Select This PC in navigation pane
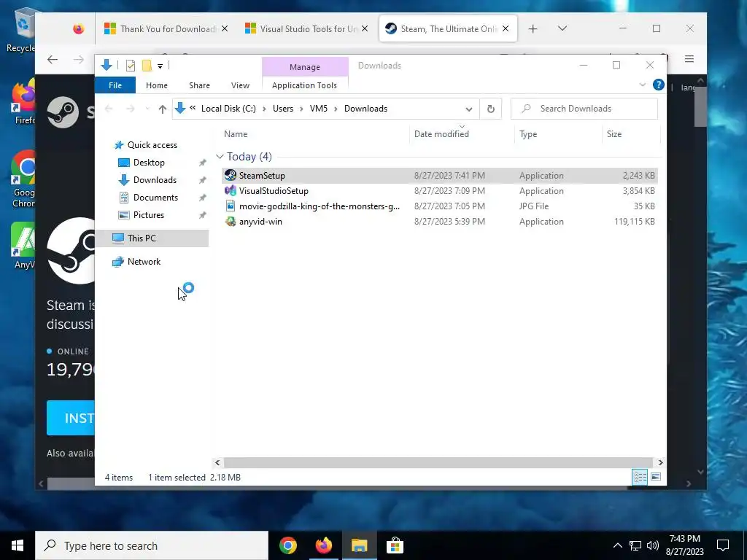This screenshot has width=747, height=560. (152, 238)
